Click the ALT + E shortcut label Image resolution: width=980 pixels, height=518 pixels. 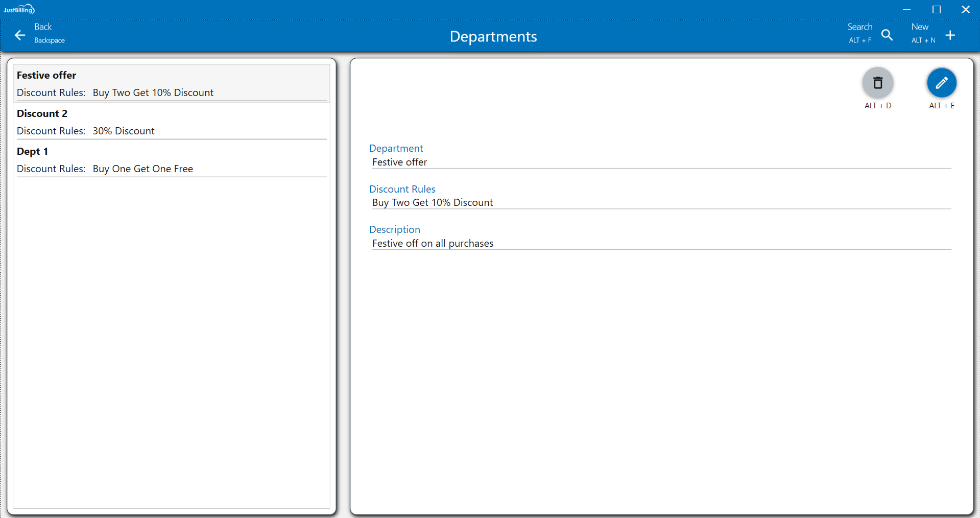941,106
